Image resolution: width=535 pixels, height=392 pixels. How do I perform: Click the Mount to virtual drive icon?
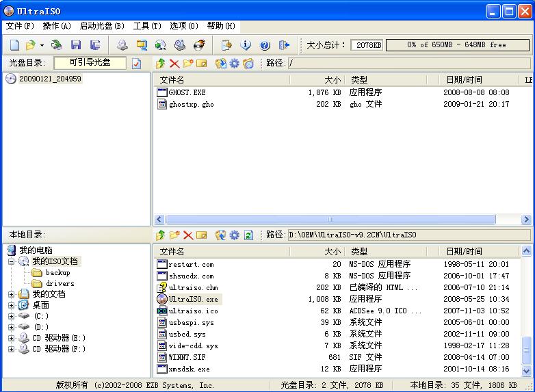(x=180, y=44)
